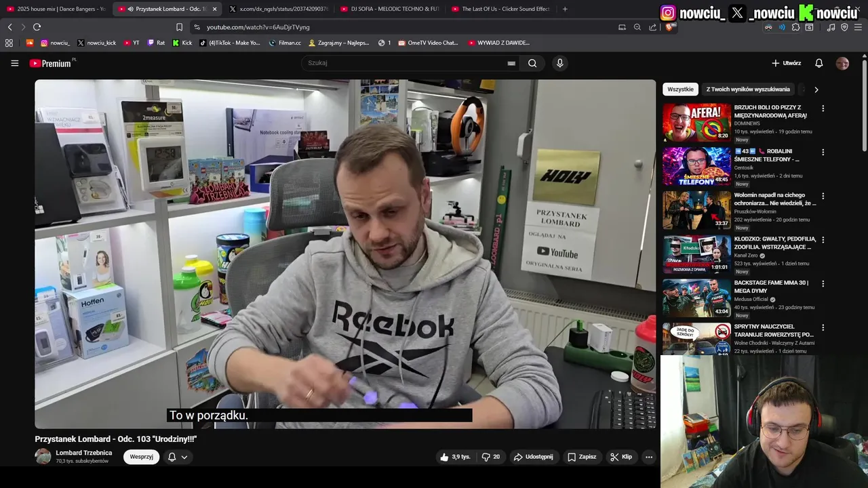868x488 pixels.
Task: Open the TikTok Make Yo... bookmark
Action: (x=230, y=43)
